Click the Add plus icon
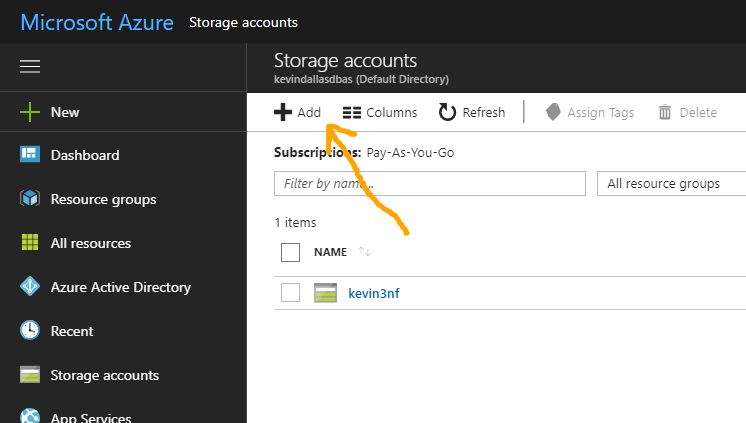Viewport: 746px width, 423px height. tap(283, 112)
